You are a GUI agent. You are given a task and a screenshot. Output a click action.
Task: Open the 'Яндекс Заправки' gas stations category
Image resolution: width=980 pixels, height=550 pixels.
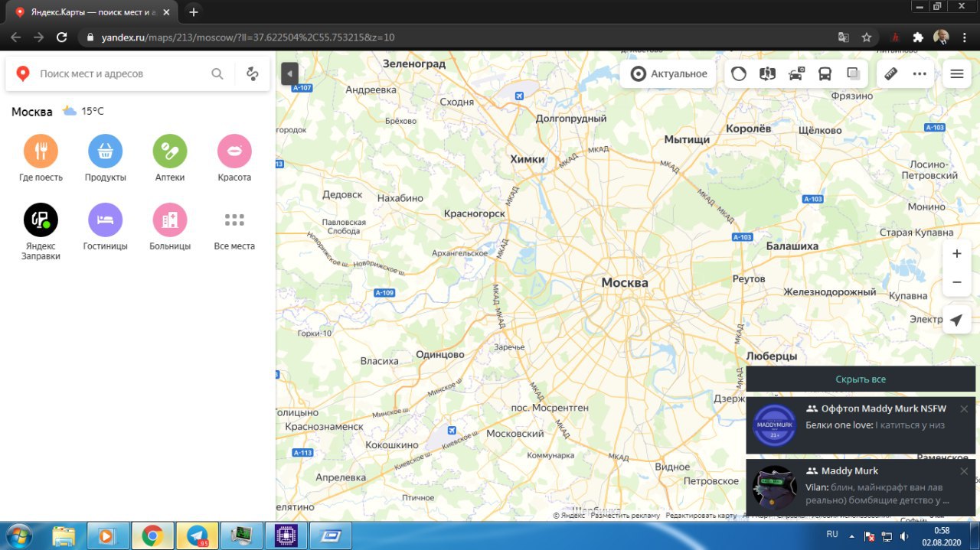tap(41, 232)
